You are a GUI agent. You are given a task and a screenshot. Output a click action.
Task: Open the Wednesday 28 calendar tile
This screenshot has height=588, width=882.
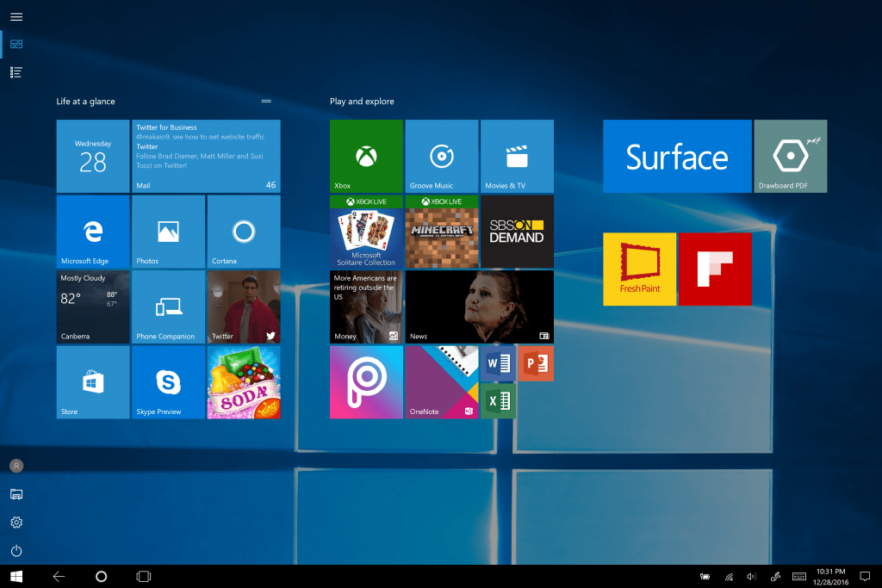93,157
